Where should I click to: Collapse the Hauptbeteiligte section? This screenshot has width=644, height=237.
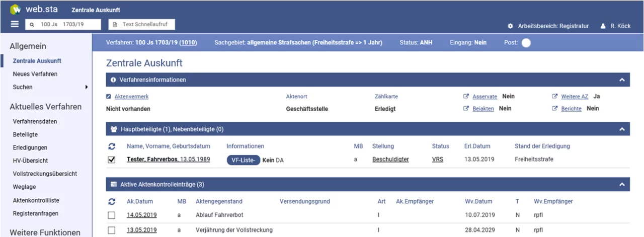pyautogui.click(x=622, y=129)
